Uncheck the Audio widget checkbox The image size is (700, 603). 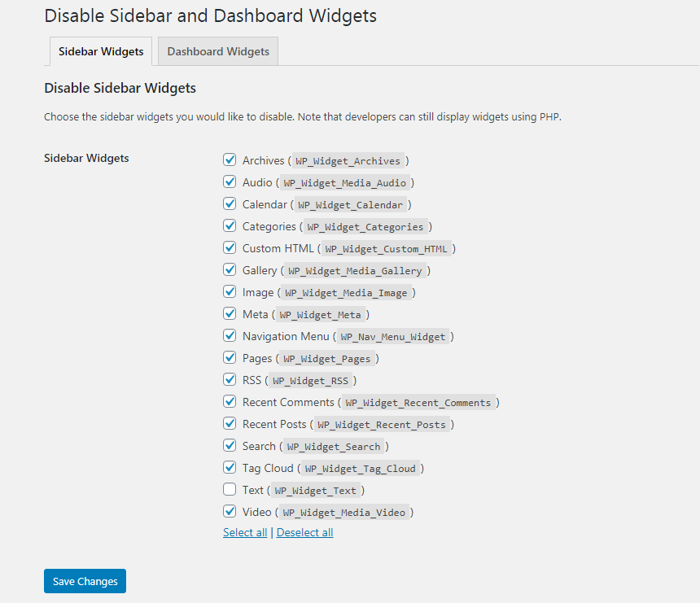230,182
